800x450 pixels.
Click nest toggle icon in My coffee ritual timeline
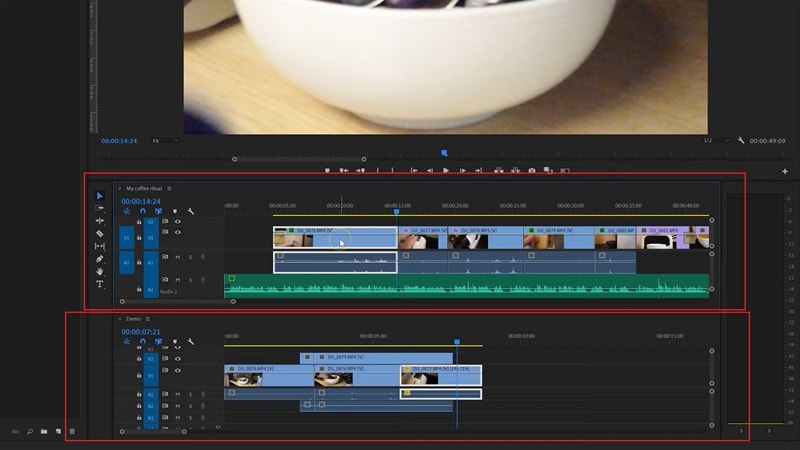127,211
